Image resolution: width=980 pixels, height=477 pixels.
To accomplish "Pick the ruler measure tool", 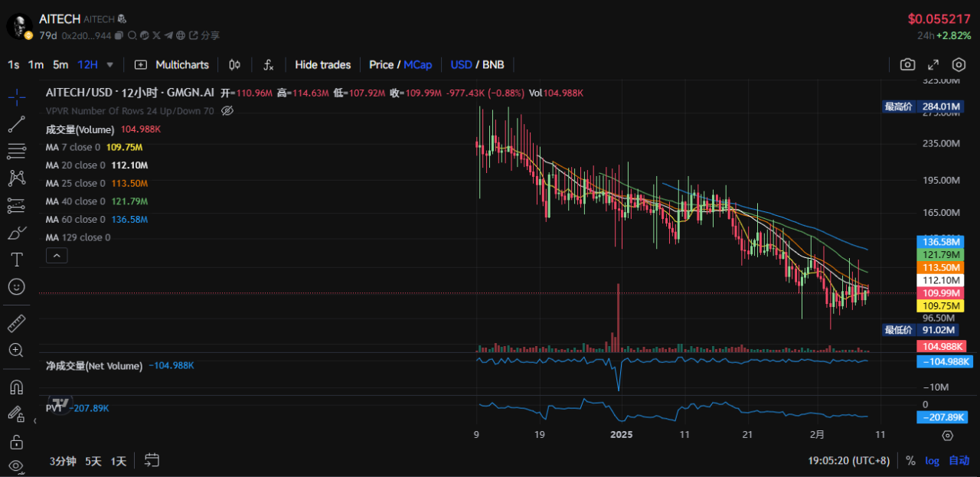I will (16, 323).
